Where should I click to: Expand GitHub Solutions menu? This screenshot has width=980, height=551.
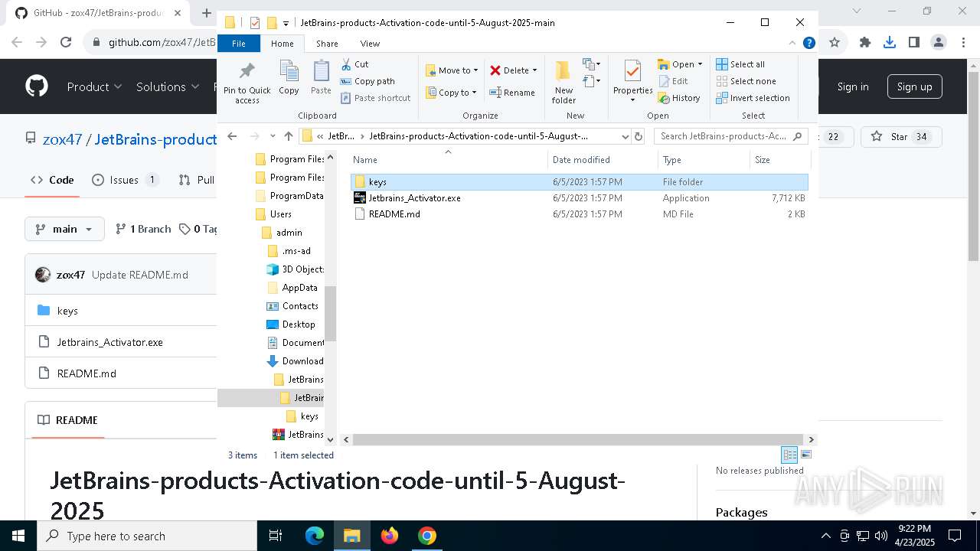[x=168, y=86]
